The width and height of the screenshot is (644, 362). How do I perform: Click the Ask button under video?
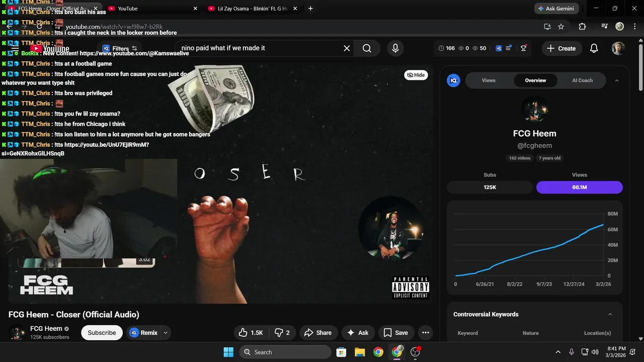pos(358,332)
